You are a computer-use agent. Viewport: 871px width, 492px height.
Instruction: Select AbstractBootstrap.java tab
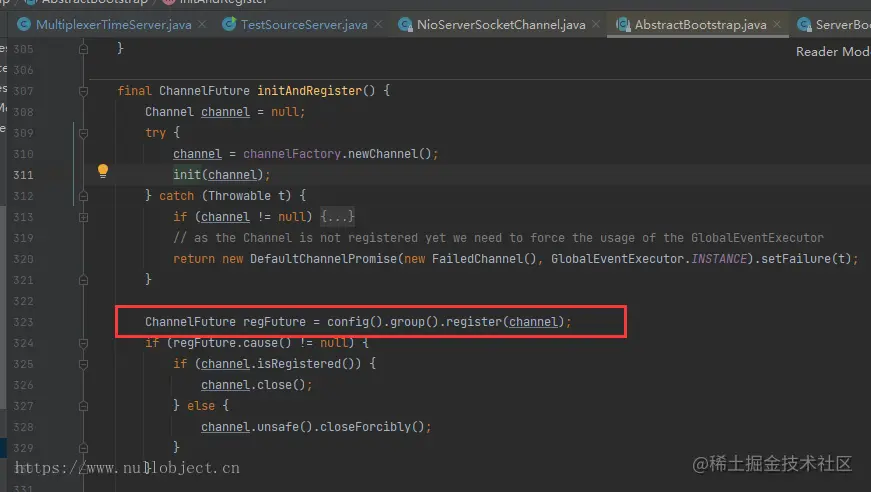[700, 24]
